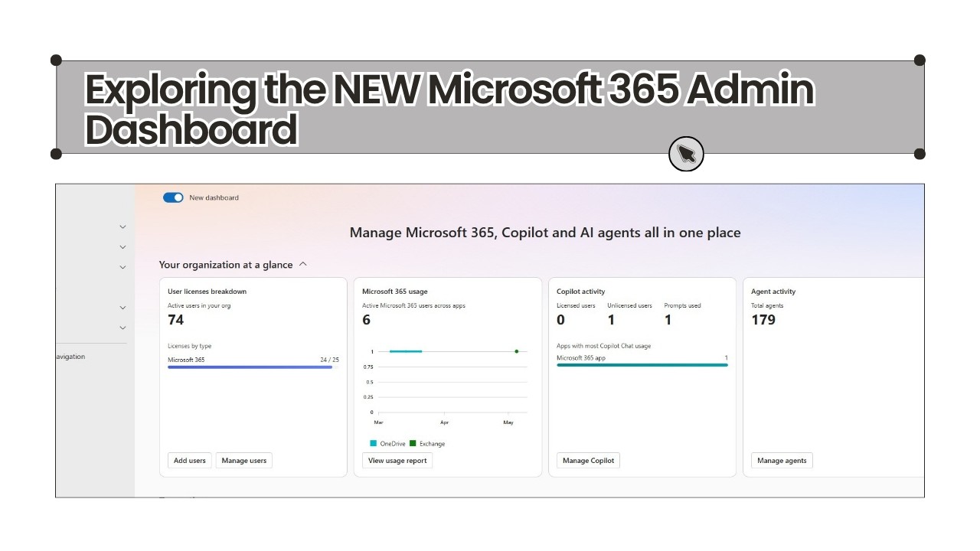
Task: Turn off the New dashboard toggle
Action: tap(173, 197)
